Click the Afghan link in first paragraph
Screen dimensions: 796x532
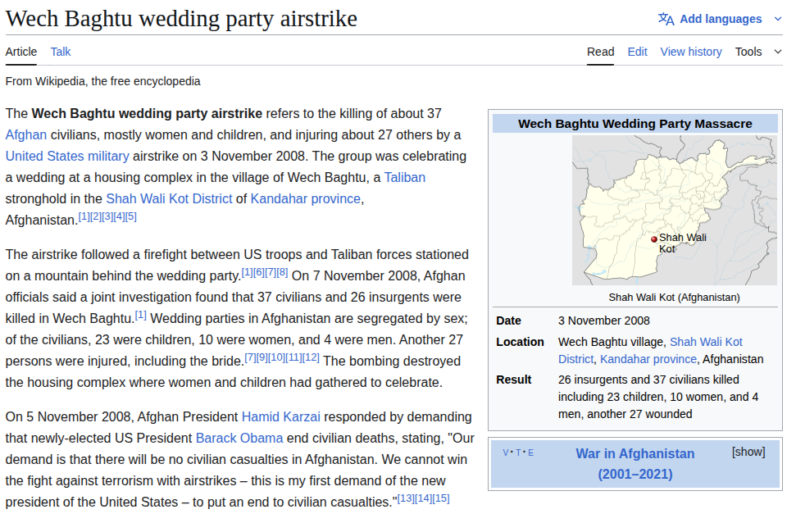tap(26, 134)
